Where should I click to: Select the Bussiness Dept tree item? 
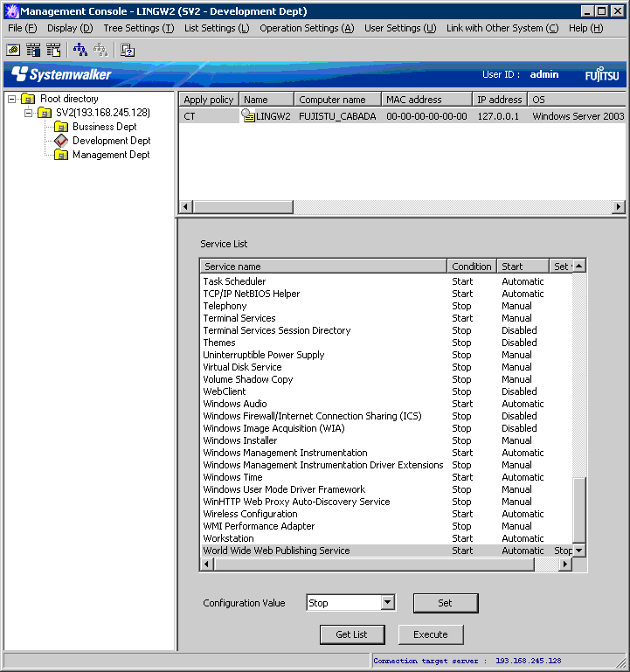tap(105, 127)
